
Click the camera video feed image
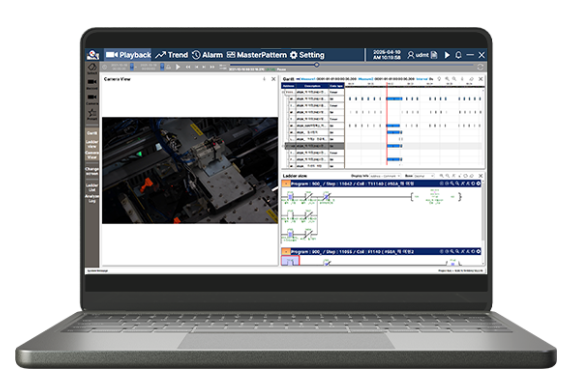[190, 170]
